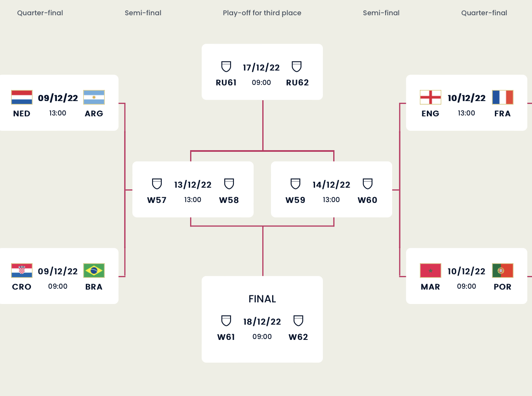Click the England flag icon

pyautogui.click(x=431, y=97)
